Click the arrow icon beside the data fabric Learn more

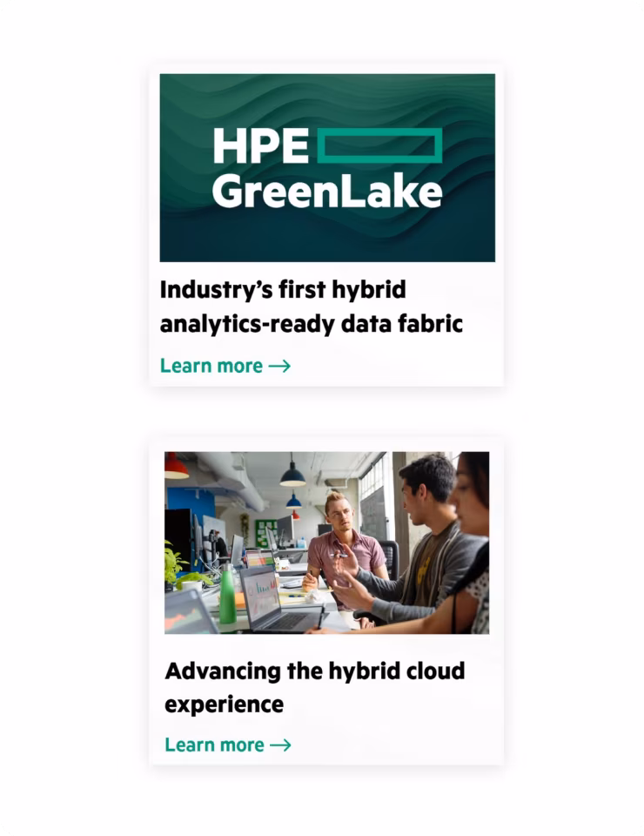click(279, 367)
